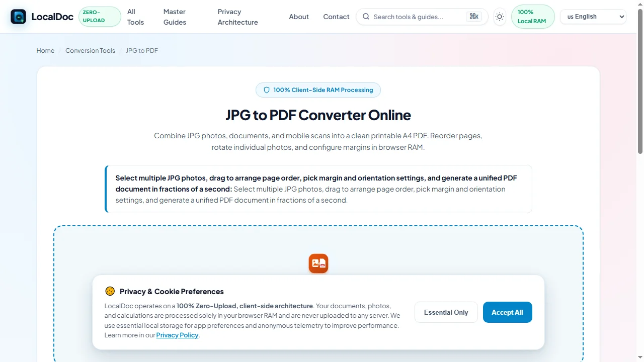The width and height of the screenshot is (644, 362).
Task: Click the orange JPG to PDF upload icon
Action: 318,263
